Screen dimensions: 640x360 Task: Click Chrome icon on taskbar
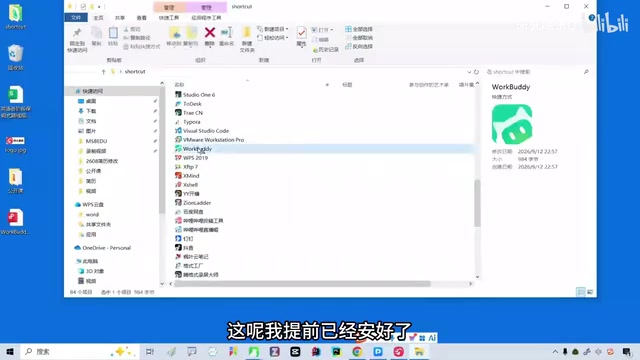pyautogui.click(x=357, y=351)
